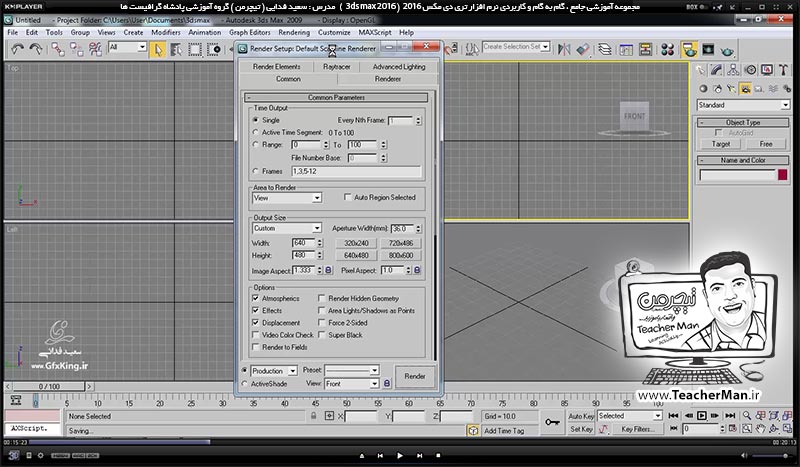Open the View Front dropdown

(x=352, y=383)
